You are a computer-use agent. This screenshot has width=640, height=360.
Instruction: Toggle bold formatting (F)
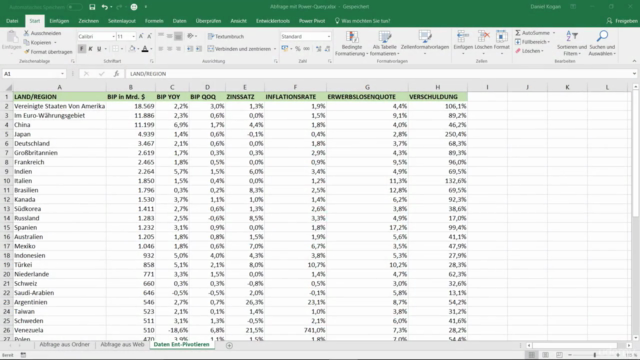pyautogui.click(x=82, y=49)
